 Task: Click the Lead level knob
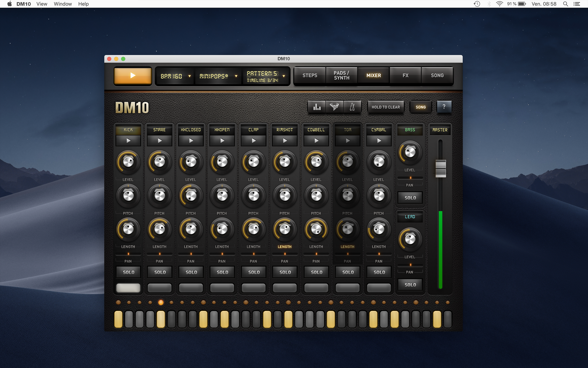[x=410, y=239]
